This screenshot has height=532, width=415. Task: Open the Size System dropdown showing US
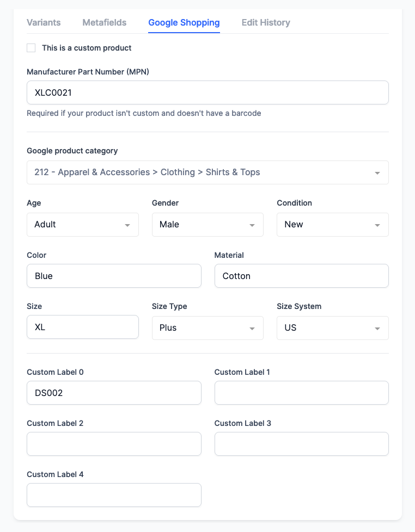pos(332,328)
